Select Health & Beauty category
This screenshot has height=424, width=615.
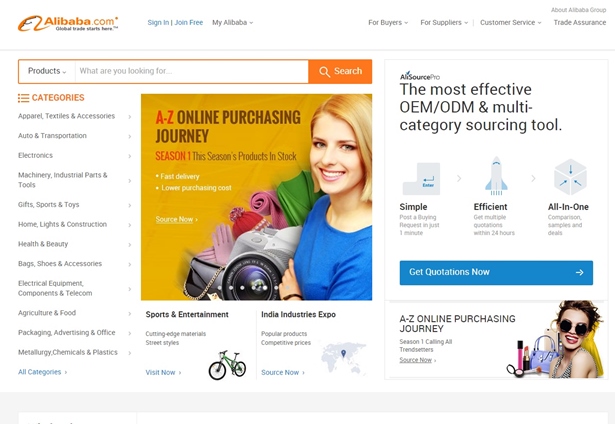click(75, 244)
